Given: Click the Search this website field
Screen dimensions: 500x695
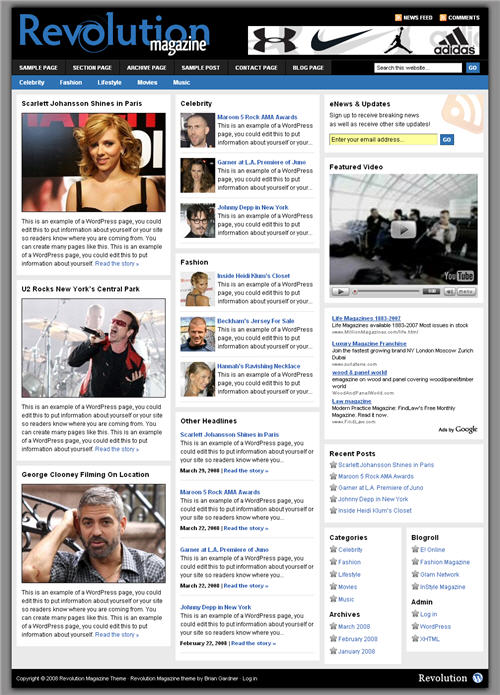Looking at the screenshot, I should tap(418, 68).
